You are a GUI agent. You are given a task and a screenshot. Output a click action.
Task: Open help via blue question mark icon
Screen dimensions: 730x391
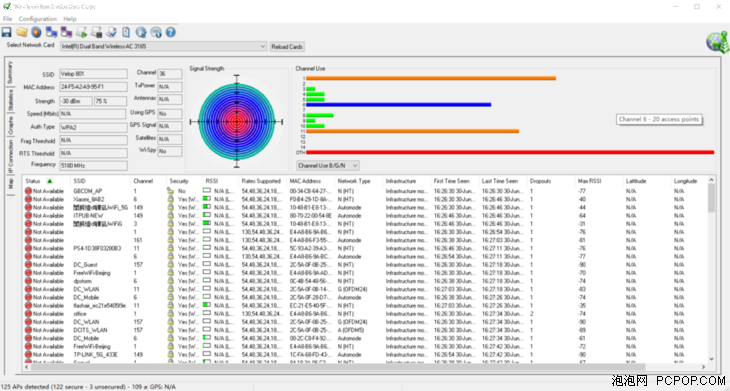pos(171,32)
